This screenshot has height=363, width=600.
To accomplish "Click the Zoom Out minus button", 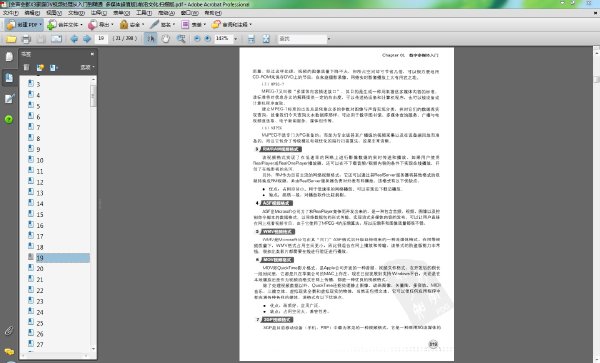I will coord(197,39).
